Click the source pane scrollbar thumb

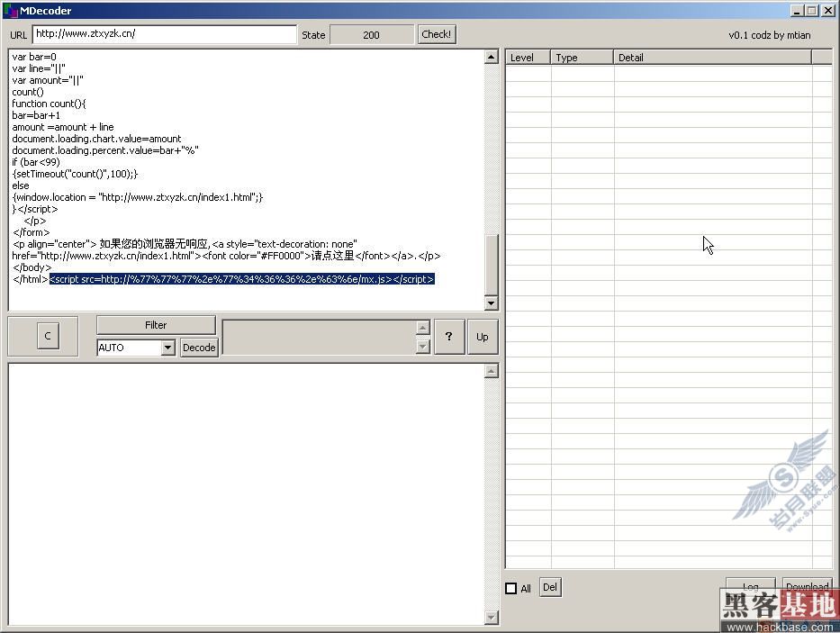click(492, 264)
